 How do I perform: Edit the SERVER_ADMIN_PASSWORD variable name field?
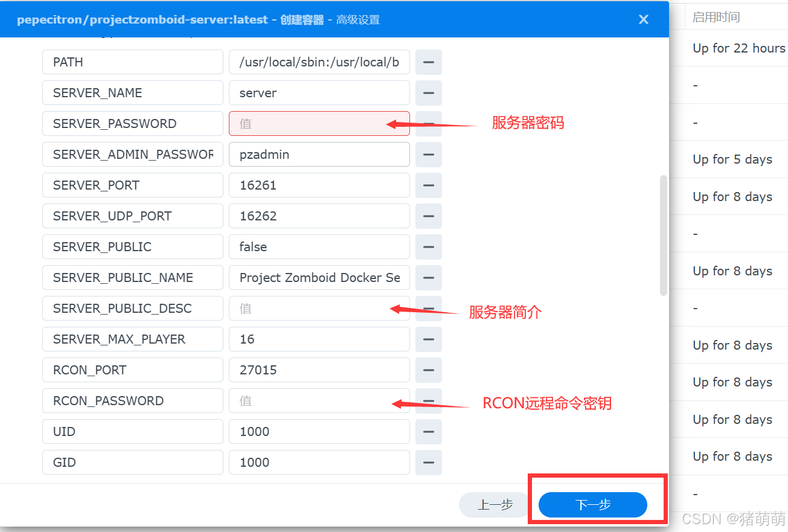pos(133,155)
